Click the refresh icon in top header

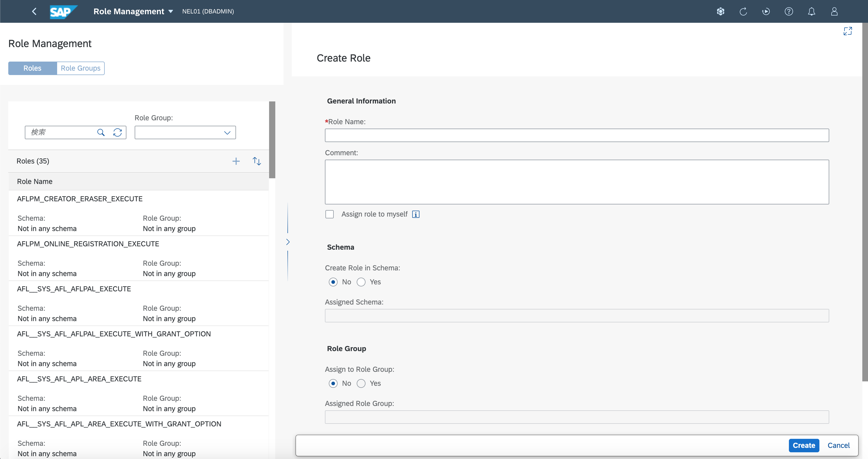tap(743, 11)
